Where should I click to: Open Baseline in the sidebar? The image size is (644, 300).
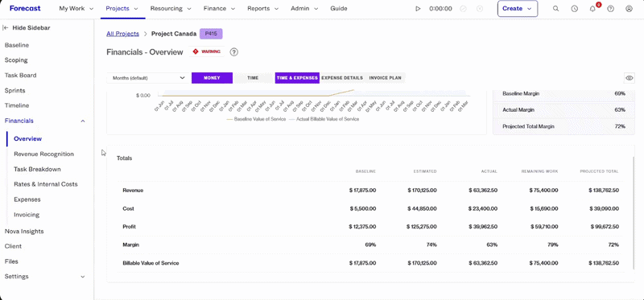pos(17,45)
